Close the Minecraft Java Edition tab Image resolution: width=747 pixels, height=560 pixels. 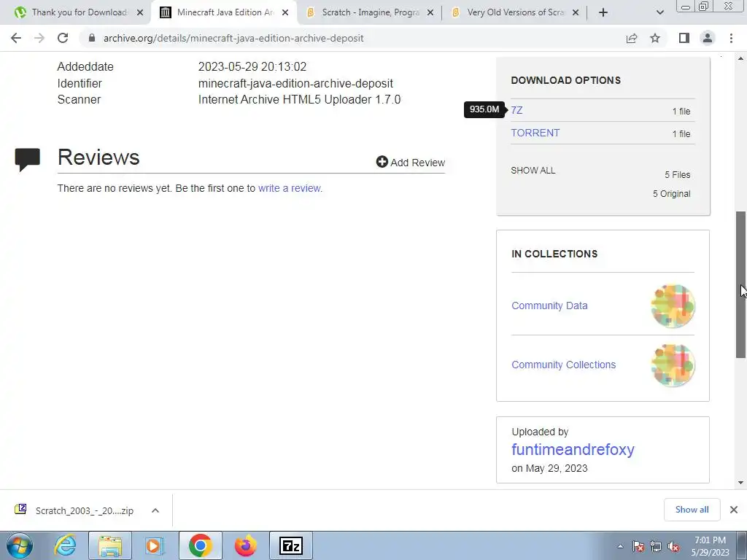tap(285, 13)
